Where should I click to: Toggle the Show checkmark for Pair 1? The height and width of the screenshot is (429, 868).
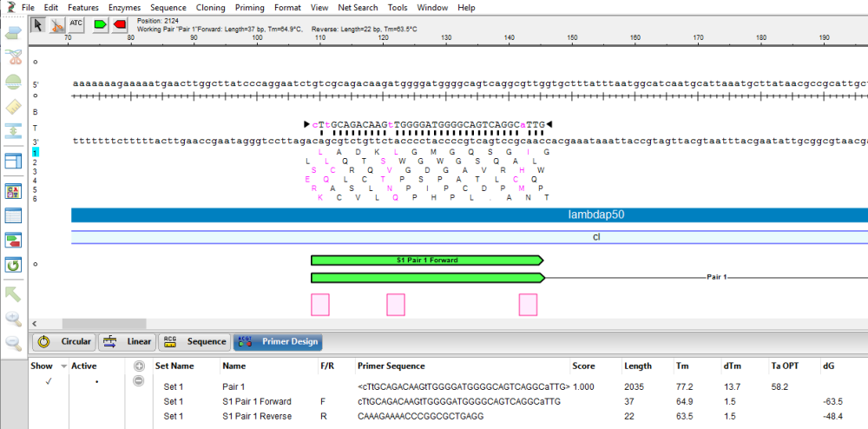tap(49, 381)
